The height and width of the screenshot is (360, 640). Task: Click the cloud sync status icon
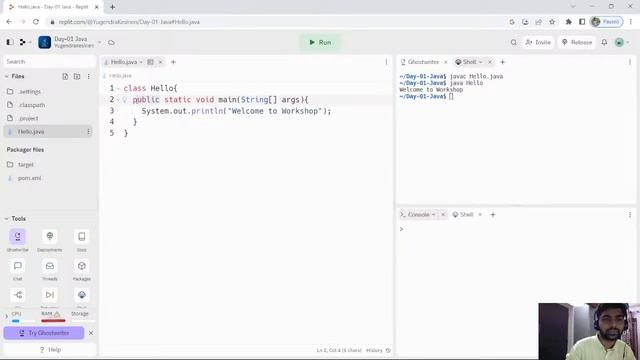[111, 42]
